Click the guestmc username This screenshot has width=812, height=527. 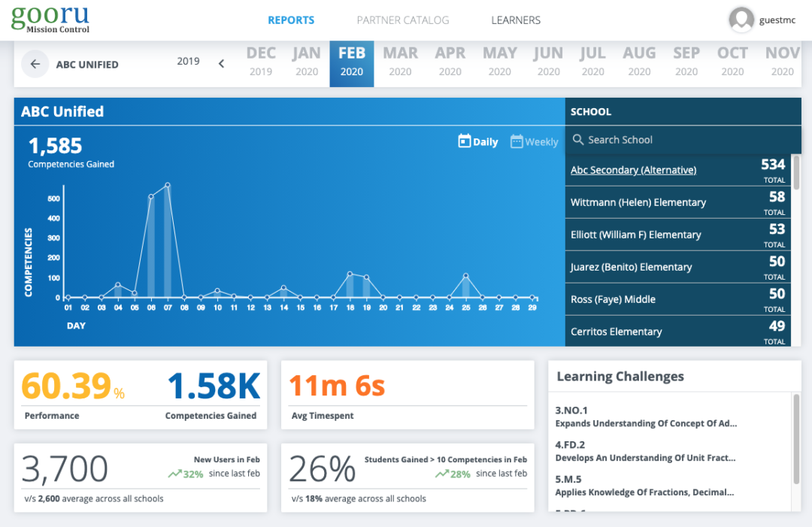[x=777, y=20]
